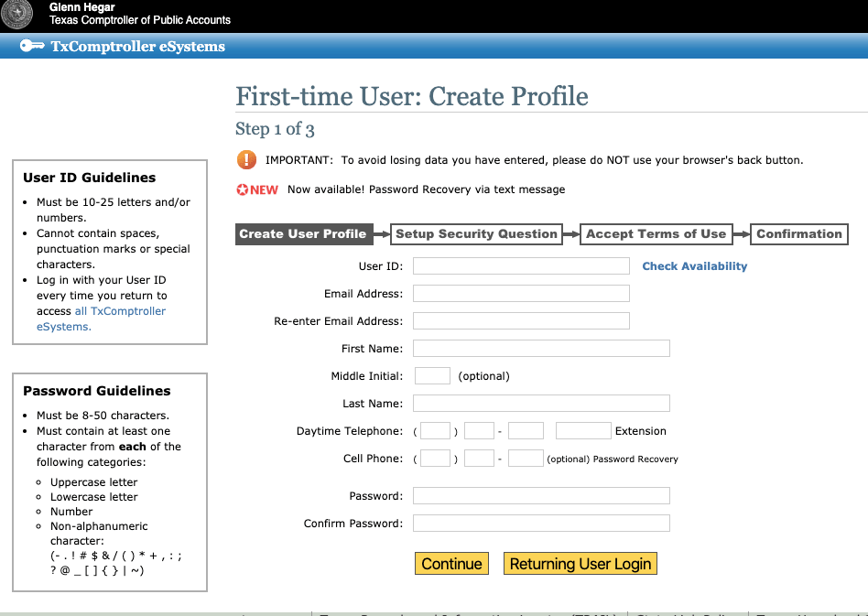Image resolution: width=868 pixels, height=616 pixels.
Task: Open the TxComptroller eSystems header title
Action: (x=138, y=47)
